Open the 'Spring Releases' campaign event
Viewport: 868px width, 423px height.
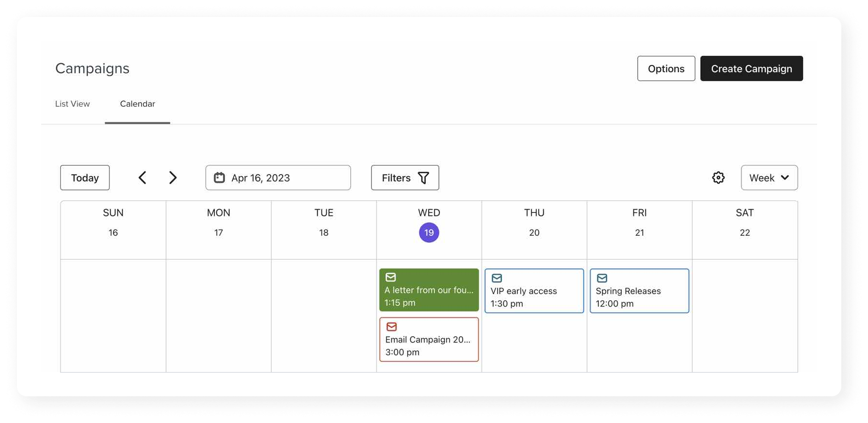(x=639, y=291)
